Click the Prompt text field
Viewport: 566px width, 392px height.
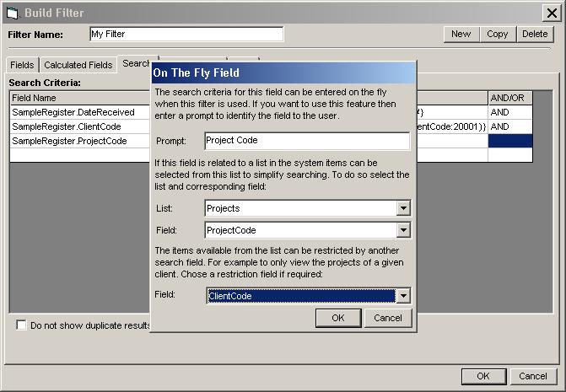(x=307, y=141)
